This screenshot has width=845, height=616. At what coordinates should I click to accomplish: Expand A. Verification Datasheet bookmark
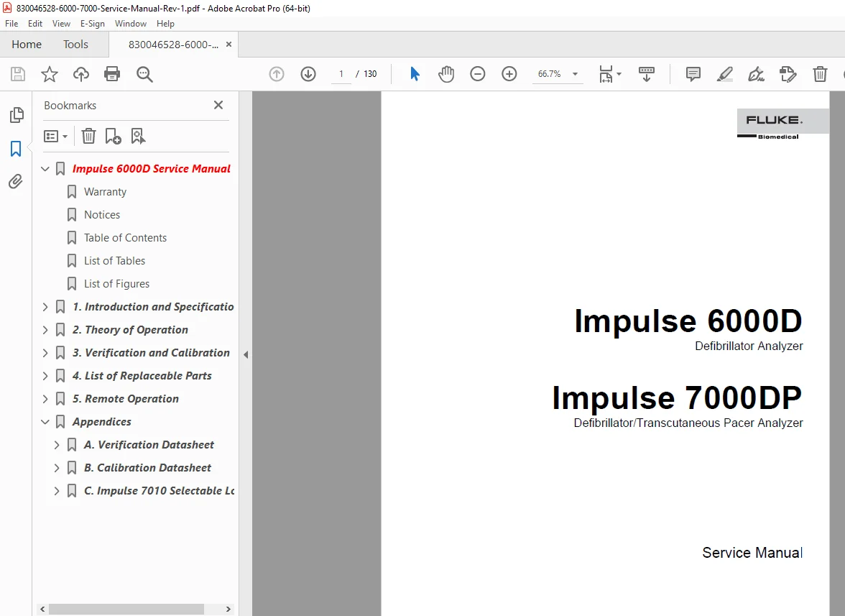pyautogui.click(x=57, y=445)
